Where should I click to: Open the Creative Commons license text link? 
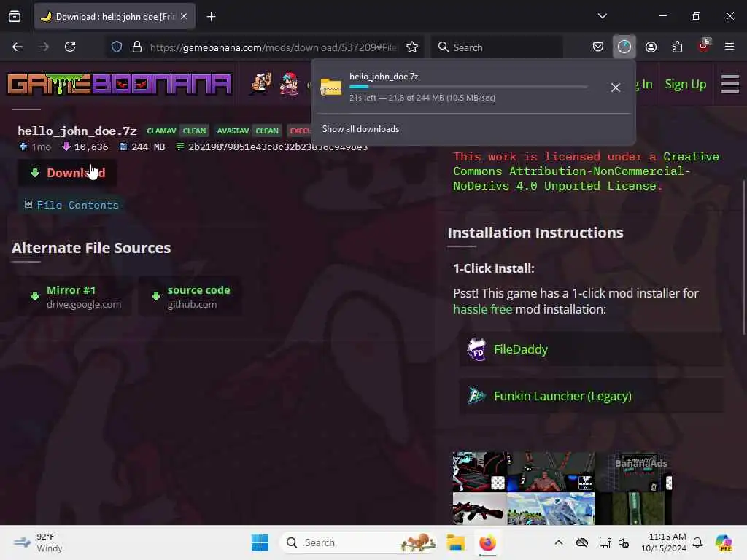tap(586, 171)
